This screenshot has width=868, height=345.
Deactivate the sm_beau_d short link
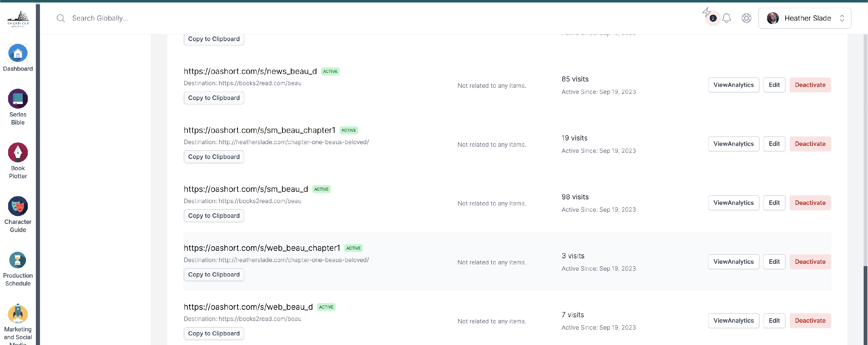click(810, 203)
